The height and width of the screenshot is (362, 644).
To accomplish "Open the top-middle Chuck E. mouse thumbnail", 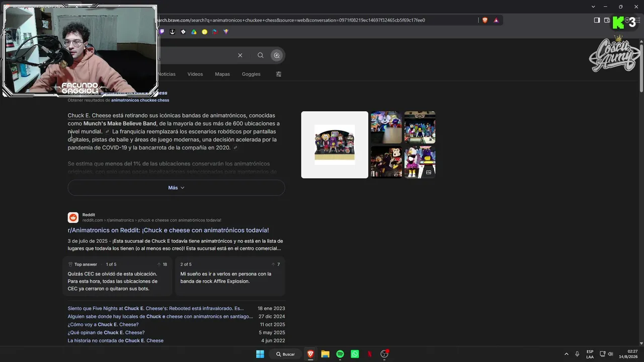I will click(x=386, y=127).
